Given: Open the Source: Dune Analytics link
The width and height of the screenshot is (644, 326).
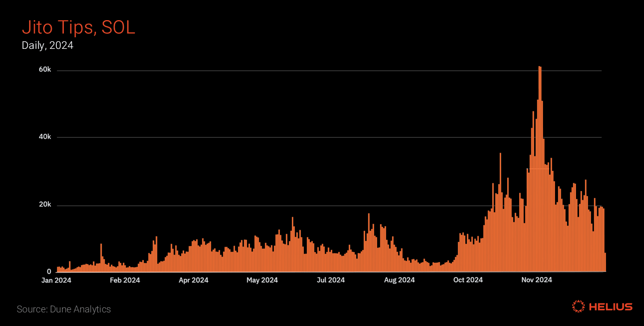Looking at the screenshot, I should click(x=63, y=309).
